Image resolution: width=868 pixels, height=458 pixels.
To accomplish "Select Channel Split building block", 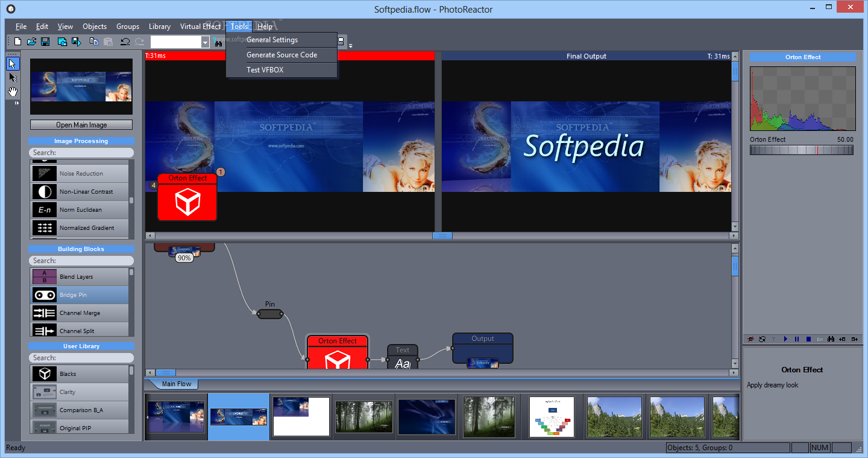I will click(80, 330).
